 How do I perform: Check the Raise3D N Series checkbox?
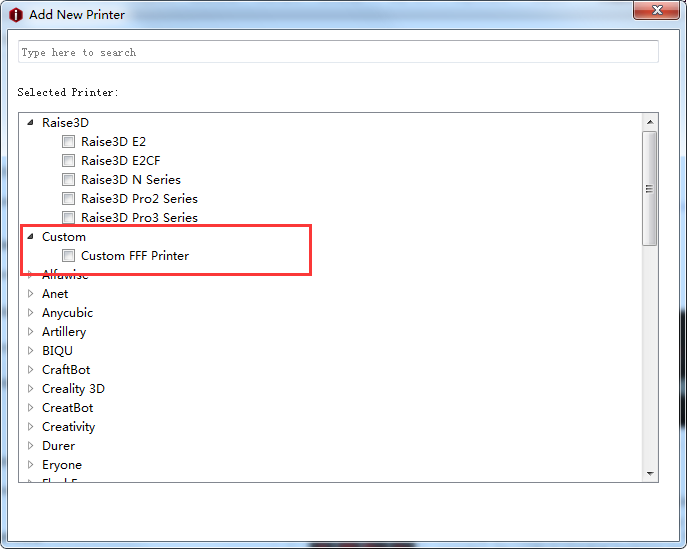68,180
